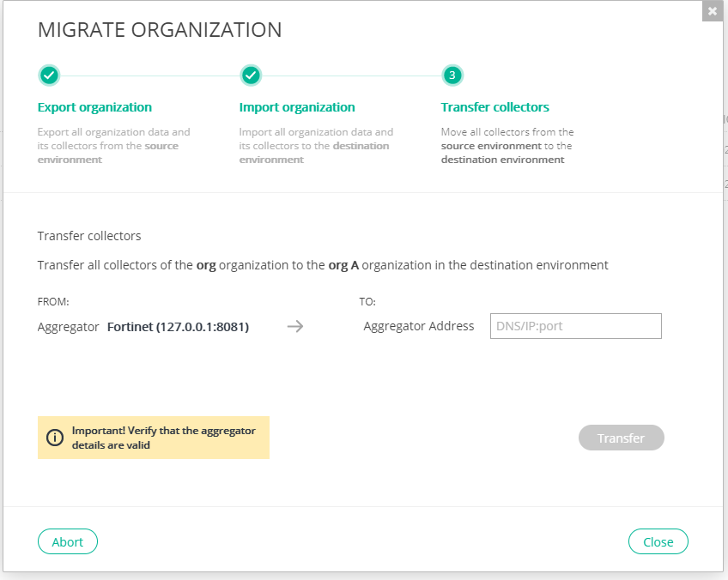Click the arrow between FROM and TO
This screenshot has height=580, width=728.
tap(295, 326)
